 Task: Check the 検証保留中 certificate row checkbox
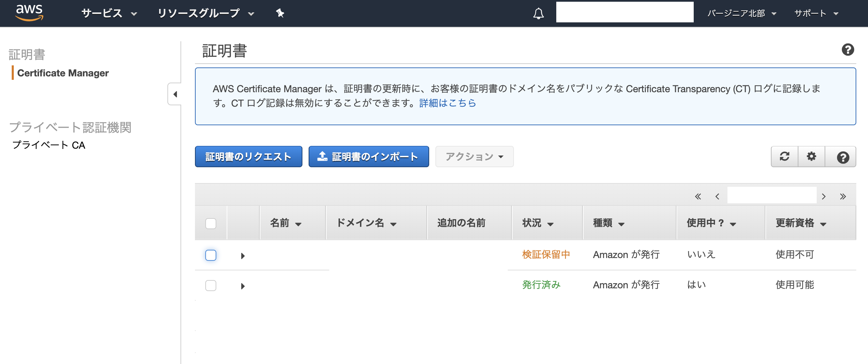pyautogui.click(x=210, y=255)
